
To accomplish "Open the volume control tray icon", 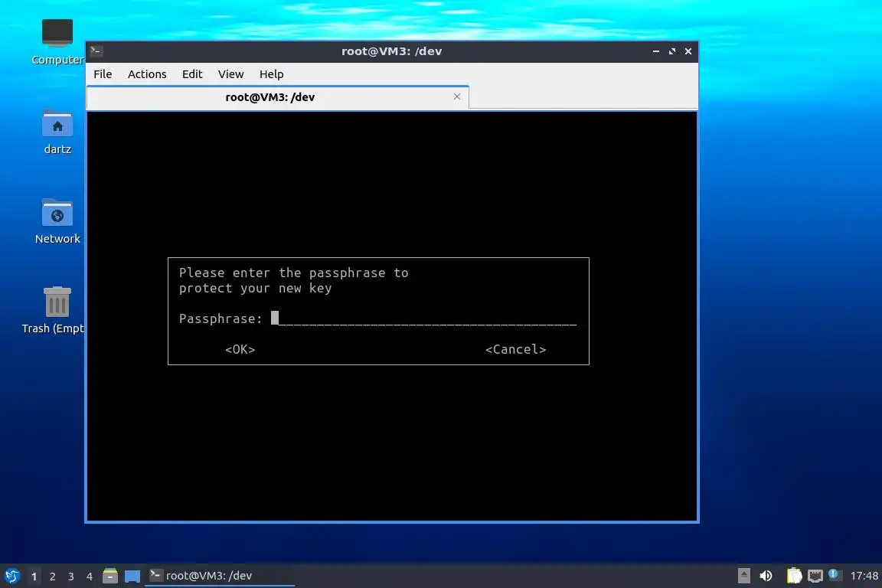I will [766, 576].
